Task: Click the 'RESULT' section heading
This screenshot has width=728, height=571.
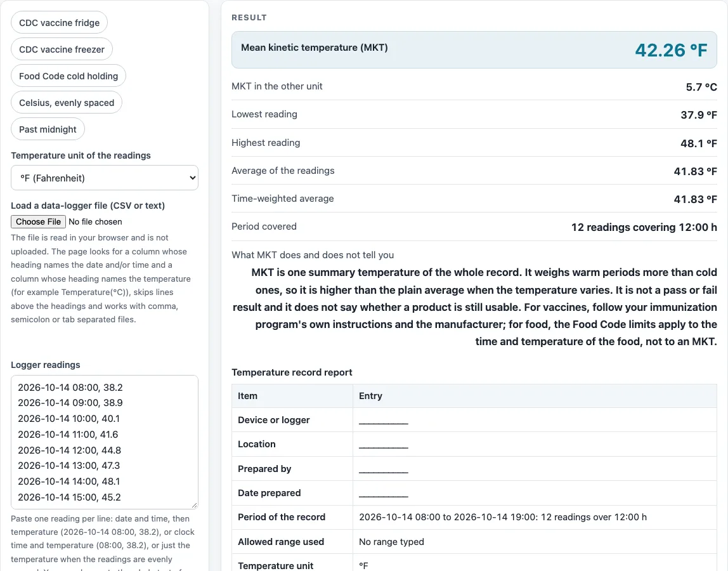Action: click(x=249, y=17)
